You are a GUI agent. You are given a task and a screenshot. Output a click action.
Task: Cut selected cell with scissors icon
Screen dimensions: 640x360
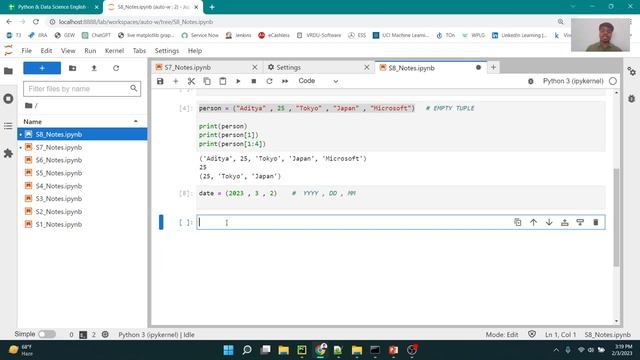(x=191, y=81)
